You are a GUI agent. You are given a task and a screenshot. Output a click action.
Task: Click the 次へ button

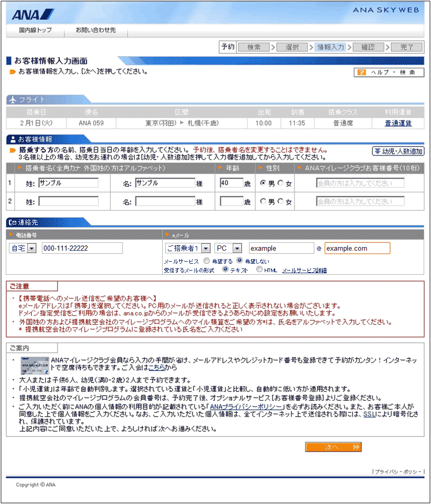coord(333,447)
